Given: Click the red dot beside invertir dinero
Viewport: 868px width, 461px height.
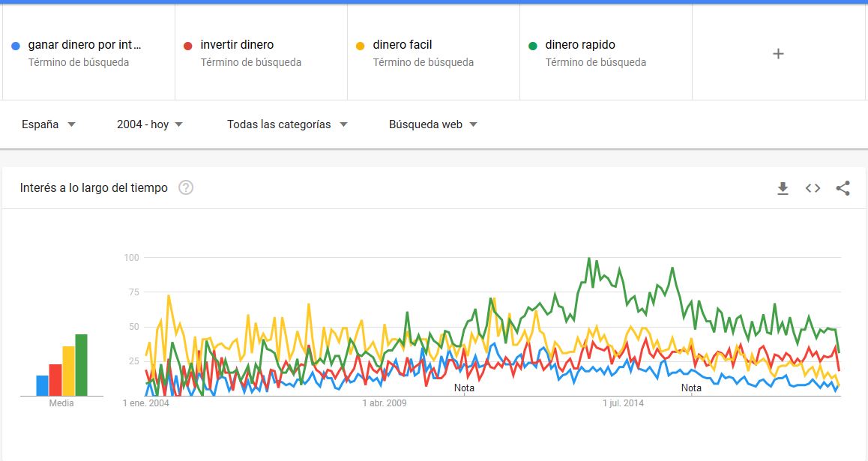Looking at the screenshot, I should click(x=187, y=46).
